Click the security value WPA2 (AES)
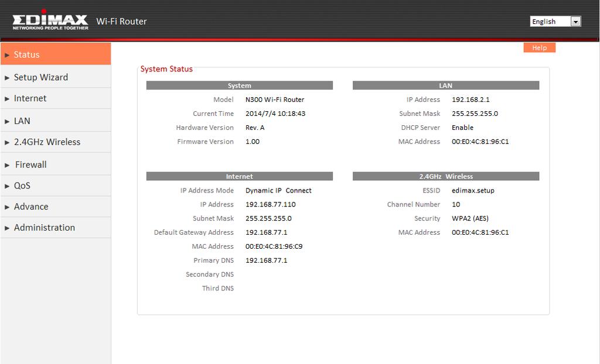Image resolution: width=600 pixels, height=364 pixels. click(470, 218)
